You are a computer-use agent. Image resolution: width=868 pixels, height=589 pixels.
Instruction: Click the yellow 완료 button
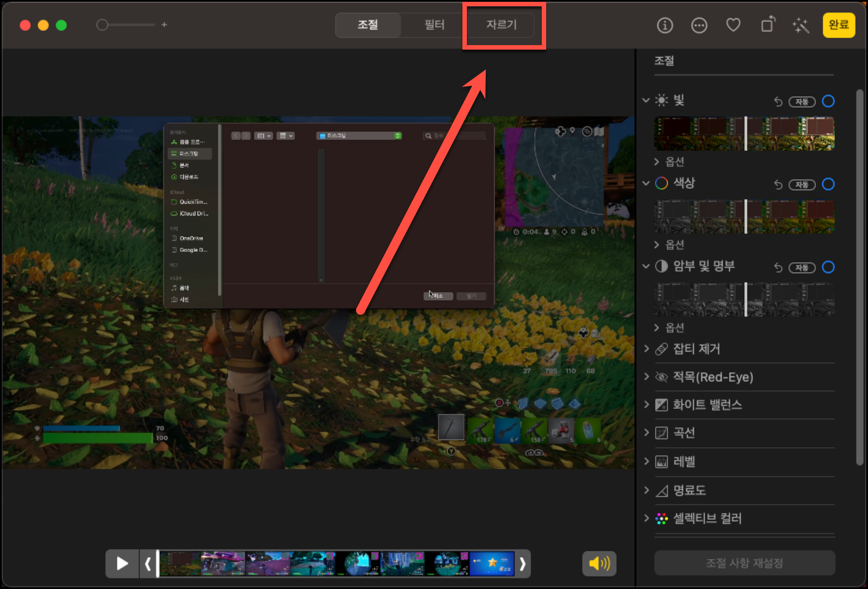(838, 25)
